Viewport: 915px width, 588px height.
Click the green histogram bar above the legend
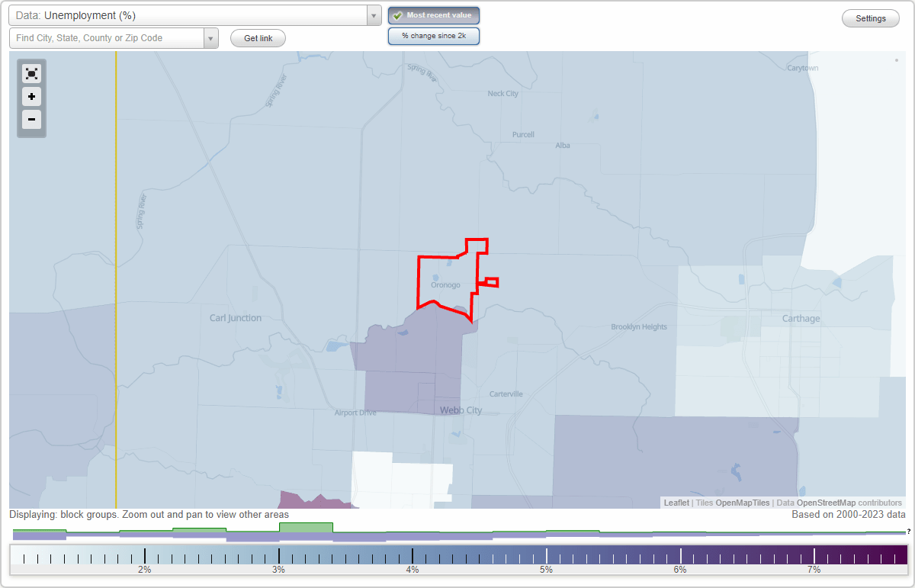pyautogui.click(x=305, y=527)
